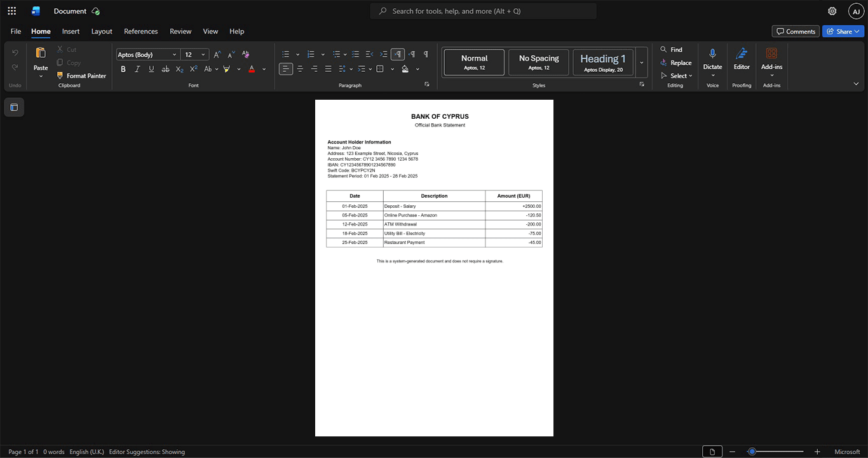Screen dimensions: 868x458
Task: Apply the No Spacing style
Action: (539, 62)
